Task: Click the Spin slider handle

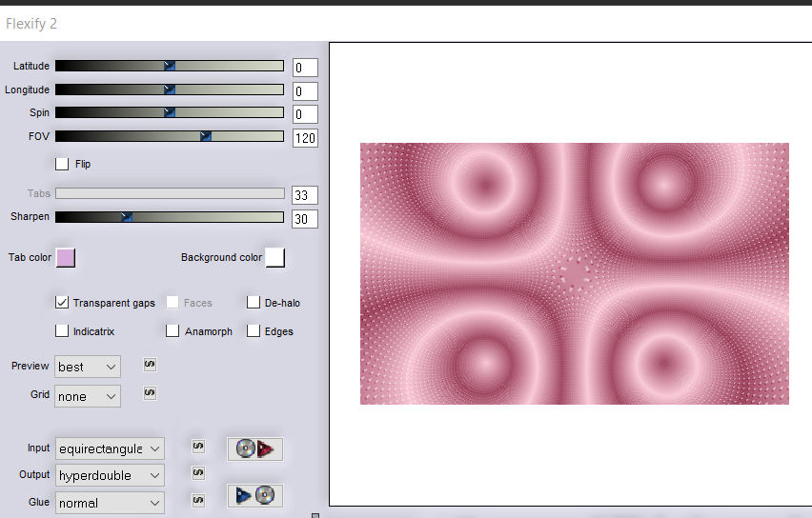Action: pos(170,112)
